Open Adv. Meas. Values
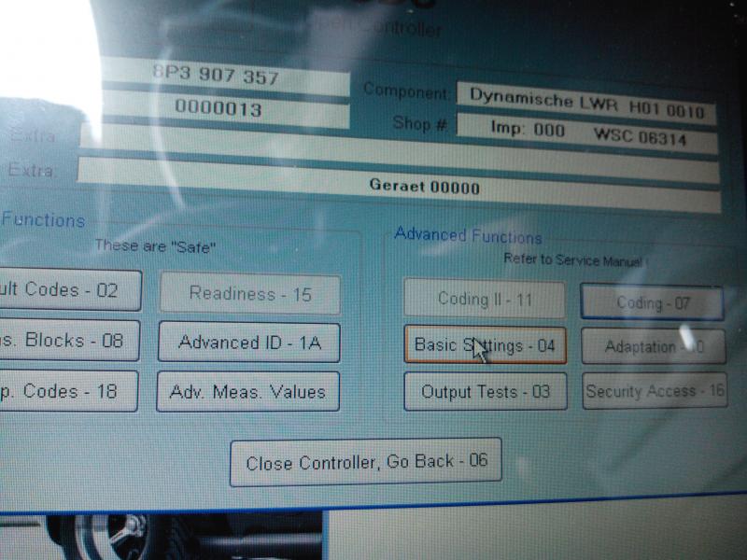This screenshot has width=747, height=560. (247, 391)
